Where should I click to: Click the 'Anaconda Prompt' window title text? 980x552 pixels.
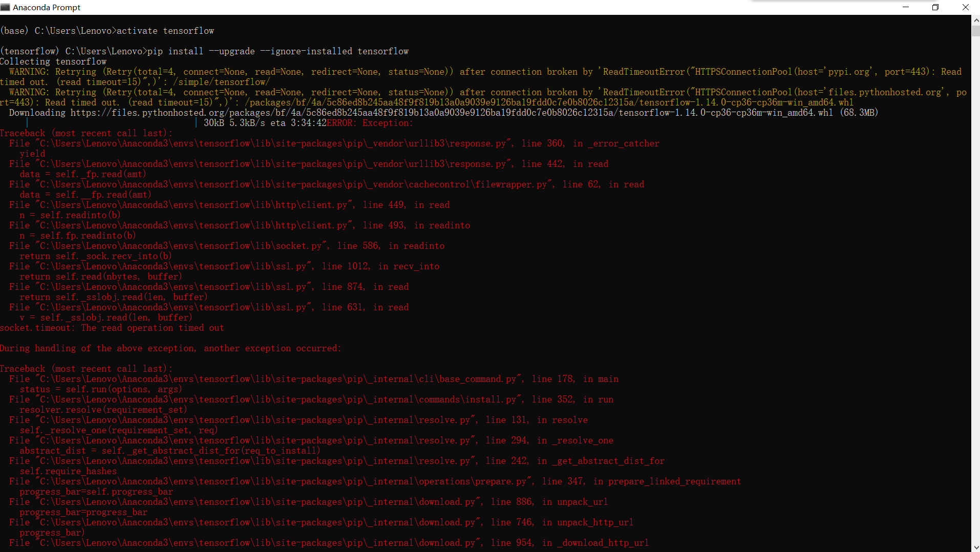pos(47,7)
